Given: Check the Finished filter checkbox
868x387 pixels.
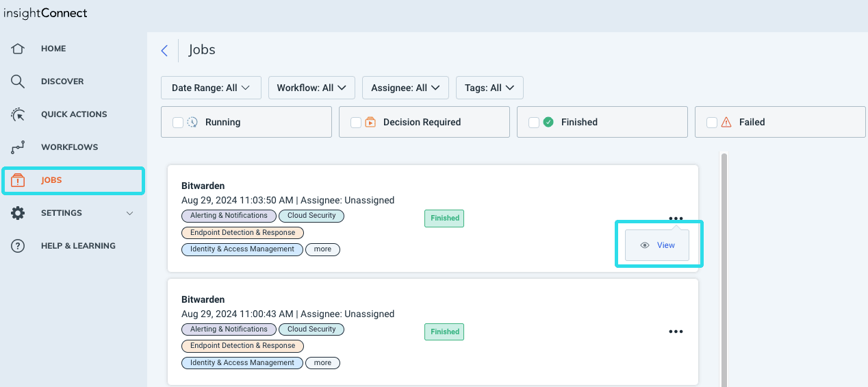Looking at the screenshot, I should point(534,122).
